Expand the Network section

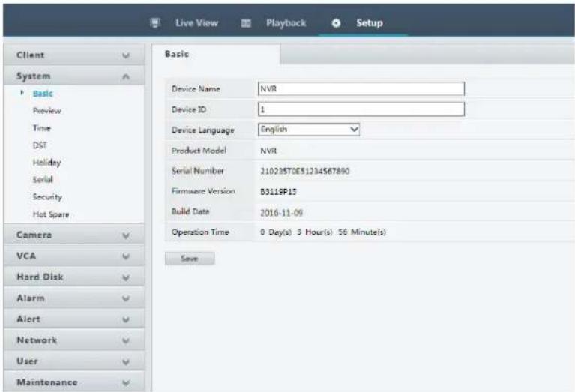(73, 340)
